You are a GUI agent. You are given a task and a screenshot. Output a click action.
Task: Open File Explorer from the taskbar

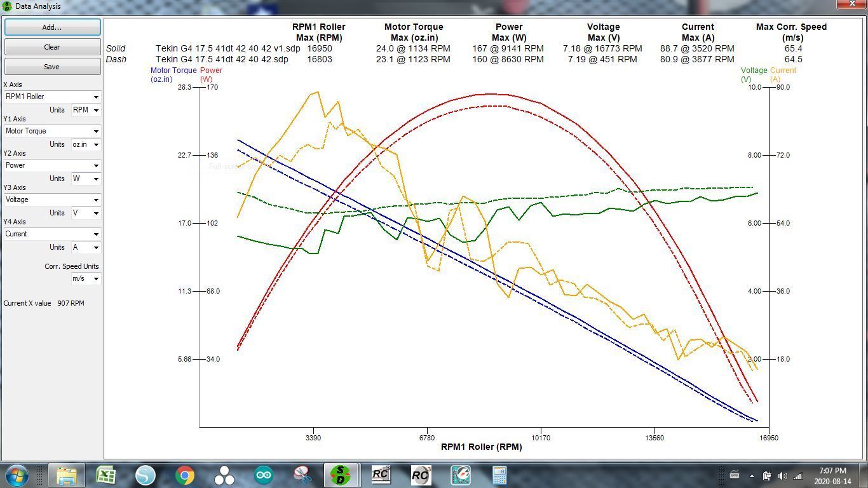pyautogui.click(x=66, y=475)
